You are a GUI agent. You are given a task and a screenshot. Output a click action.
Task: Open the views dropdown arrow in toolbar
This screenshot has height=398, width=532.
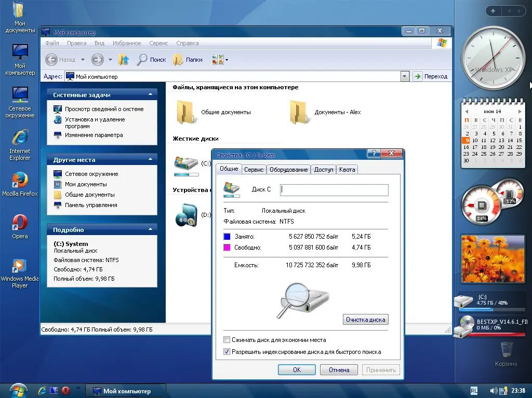click(227, 60)
